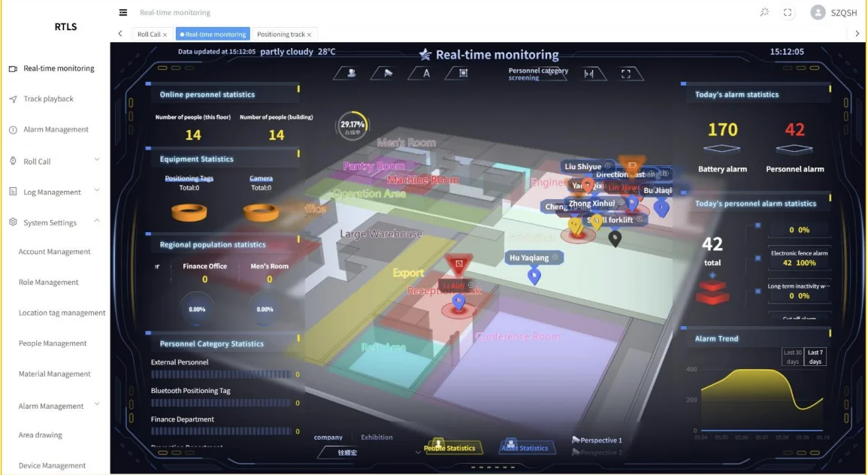868x475 pixels.
Task: Open the SZQSH user avatar
Action: 818,12
